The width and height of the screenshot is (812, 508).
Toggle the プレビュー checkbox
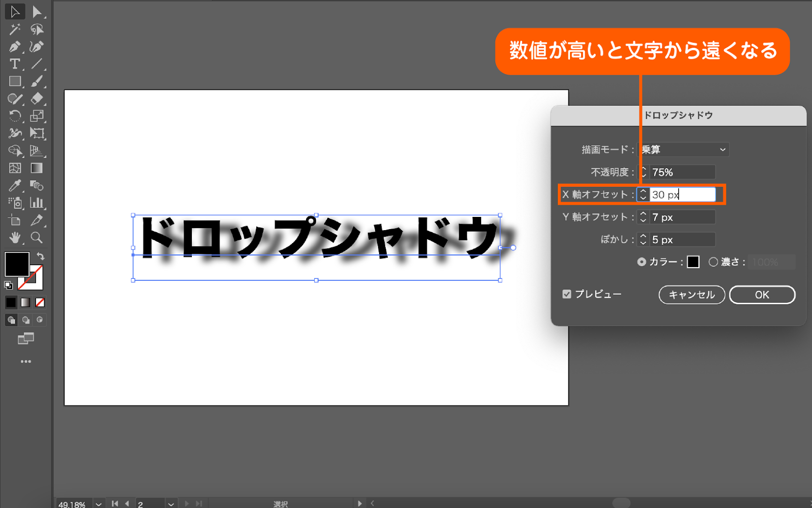pos(567,294)
